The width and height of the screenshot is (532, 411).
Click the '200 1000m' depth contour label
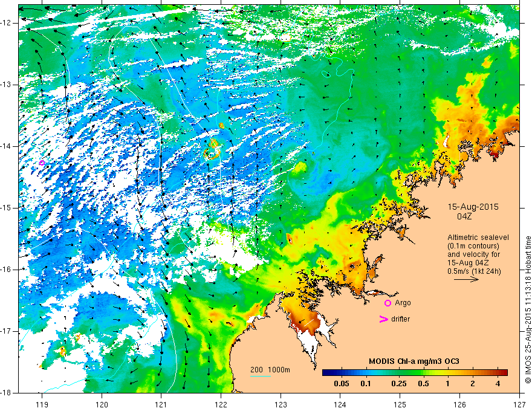(270, 370)
